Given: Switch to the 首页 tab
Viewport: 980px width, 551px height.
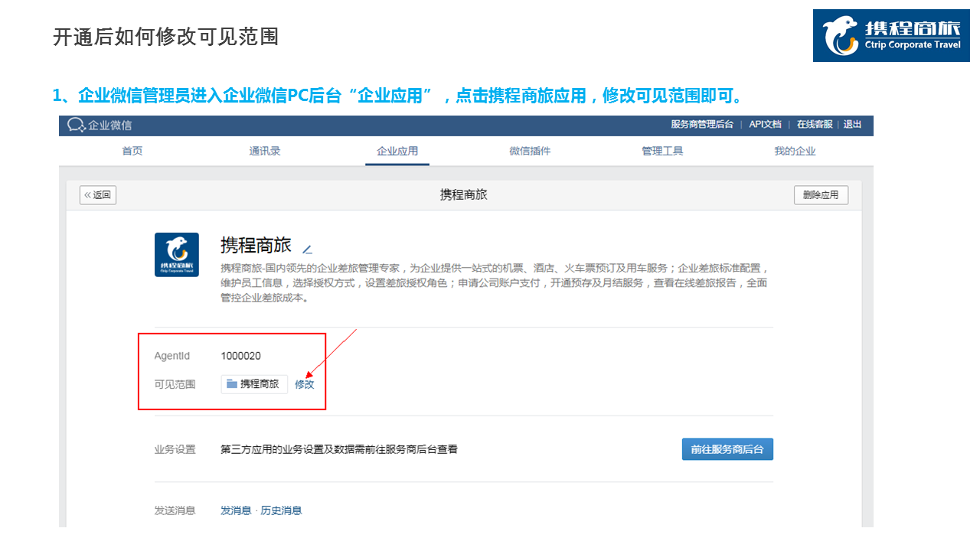Looking at the screenshot, I should click(132, 151).
